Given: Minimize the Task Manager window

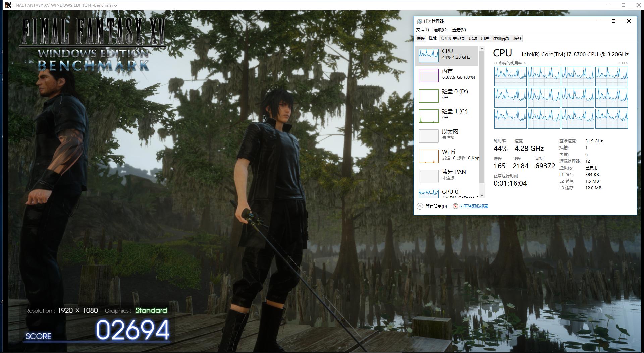Looking at the screenshot, I should pos(598,21).
